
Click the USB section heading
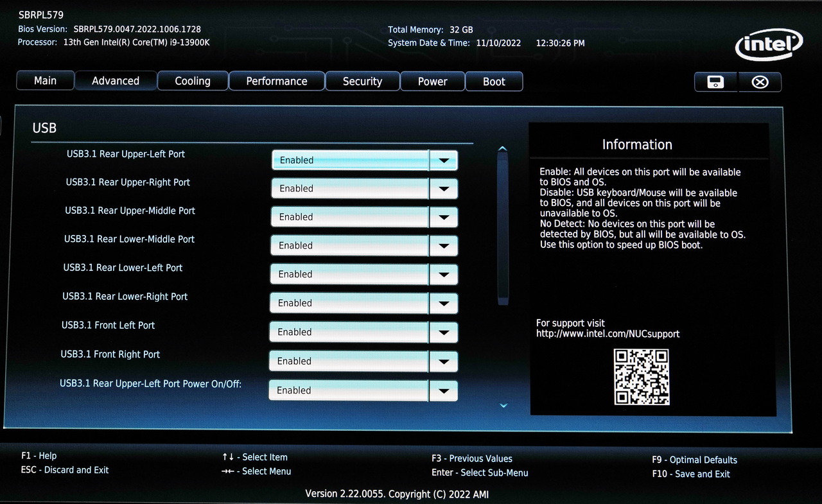coord(44,128)
